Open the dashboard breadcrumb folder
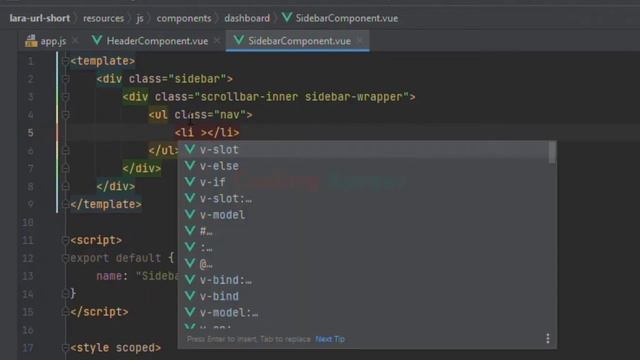 point(247,18)
